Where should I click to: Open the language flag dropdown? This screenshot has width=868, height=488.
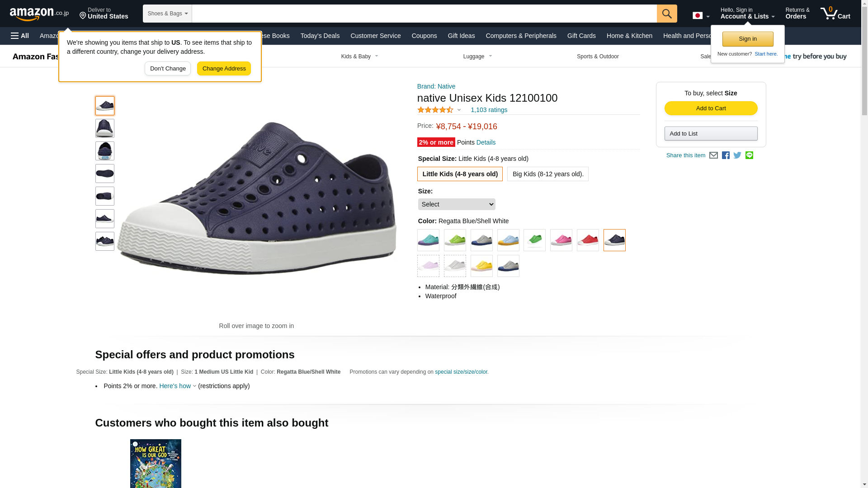701,16
